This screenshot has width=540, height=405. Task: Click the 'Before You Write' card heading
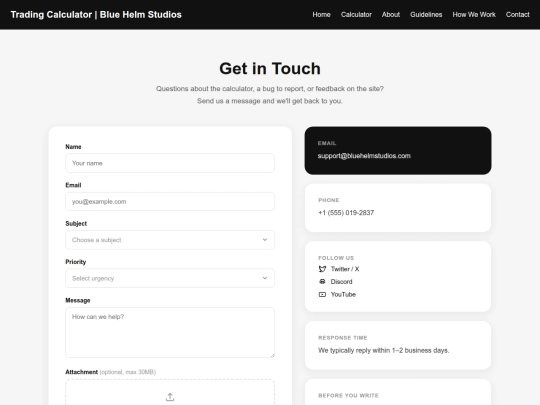click(x=348, y=395)
